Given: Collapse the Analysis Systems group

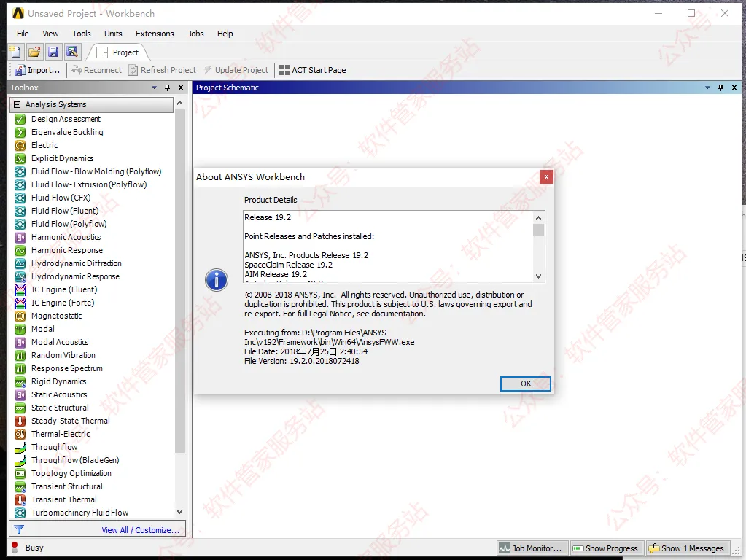Looking at the screenshot, I should click(x=17, y=104).
